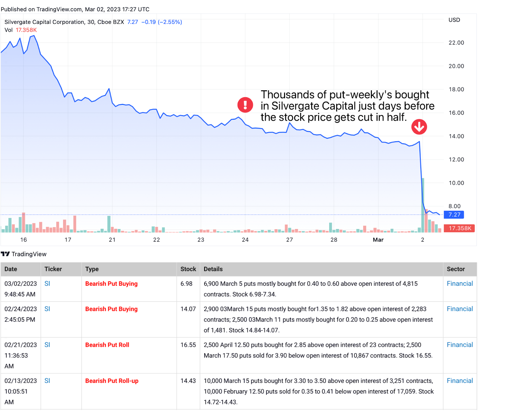
Task: Click the red 17.358K volume tag on the price axis
Action: pos(459,228)
